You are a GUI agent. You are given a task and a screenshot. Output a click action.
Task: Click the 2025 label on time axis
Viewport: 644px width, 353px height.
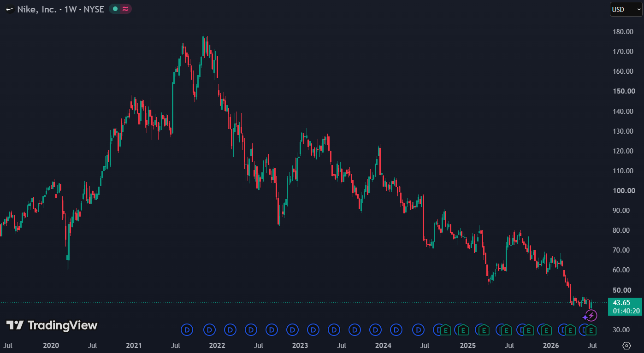click(x=468, y=345)
